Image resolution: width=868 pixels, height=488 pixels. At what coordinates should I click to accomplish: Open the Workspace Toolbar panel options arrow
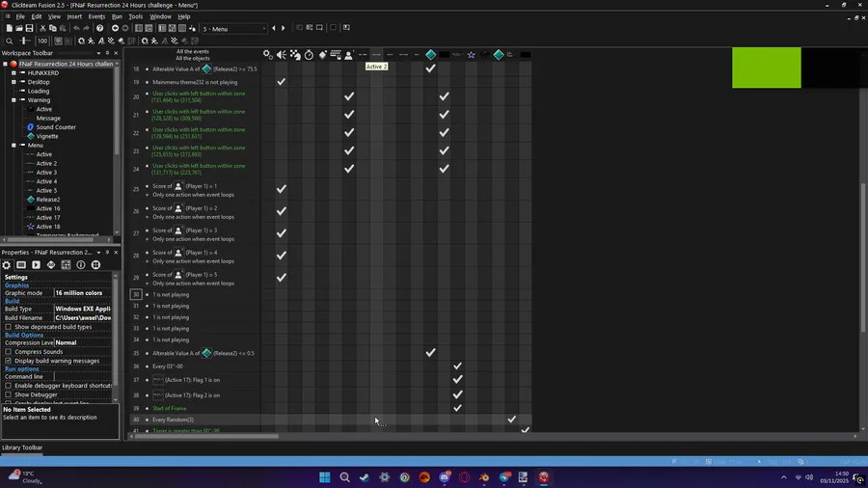click(98, 53)
